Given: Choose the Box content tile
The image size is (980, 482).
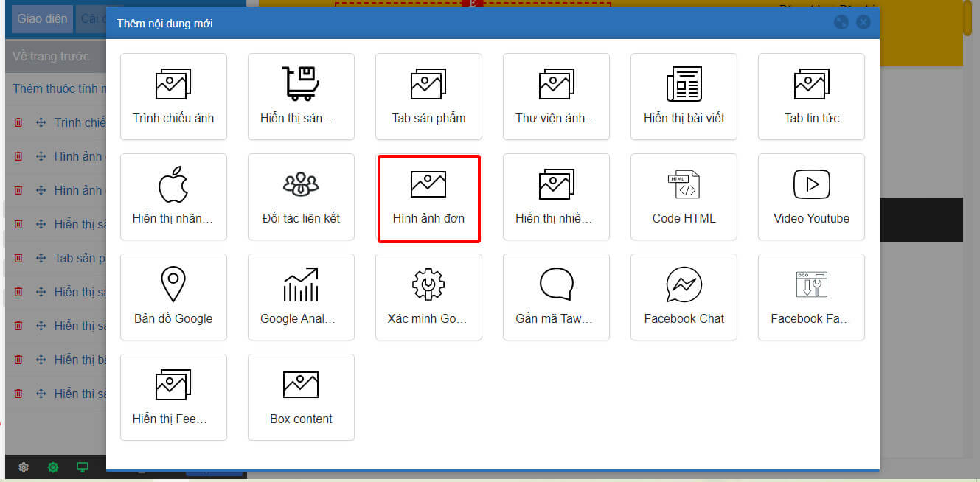Looking at the screenshot, I should click(x=301, y=397).
